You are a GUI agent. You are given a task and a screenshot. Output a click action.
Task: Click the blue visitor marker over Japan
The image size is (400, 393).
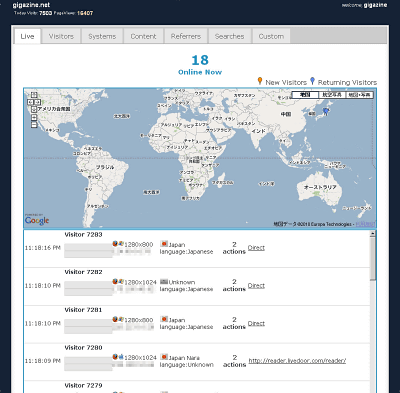(x=326, y=111)
